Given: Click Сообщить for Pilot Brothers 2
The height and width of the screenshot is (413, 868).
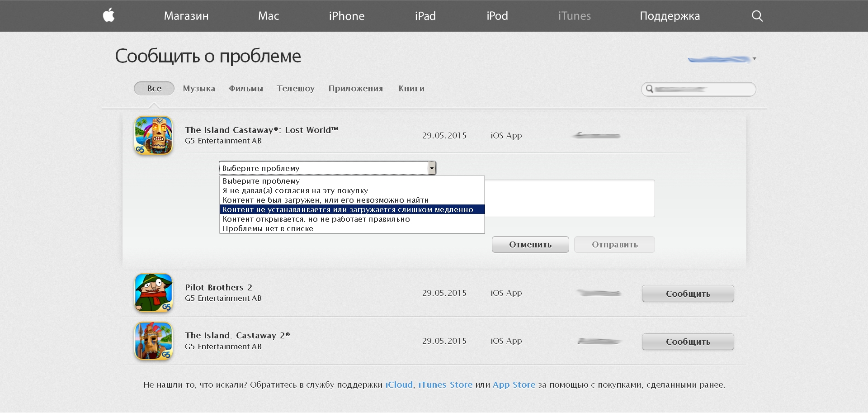Looking at the screenshot, I should click(688, 294).
